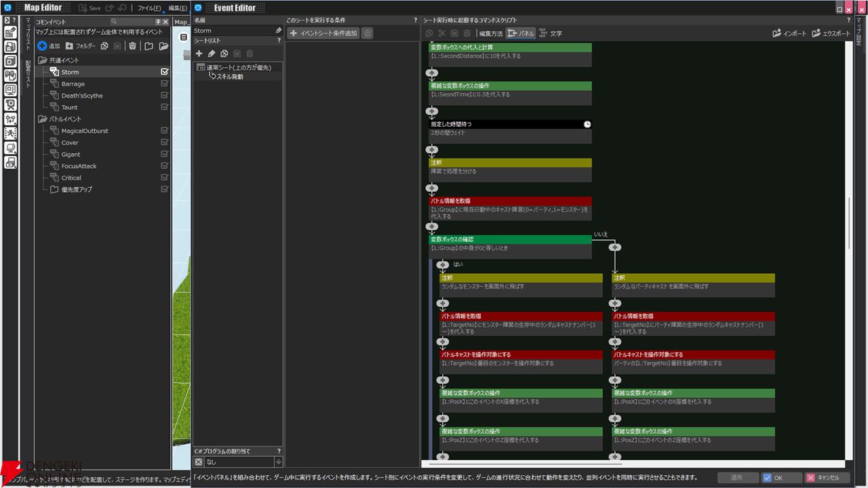Click the フォルダー new folder icon
This screenshot has height=488, width=868.
coord(70,46)
